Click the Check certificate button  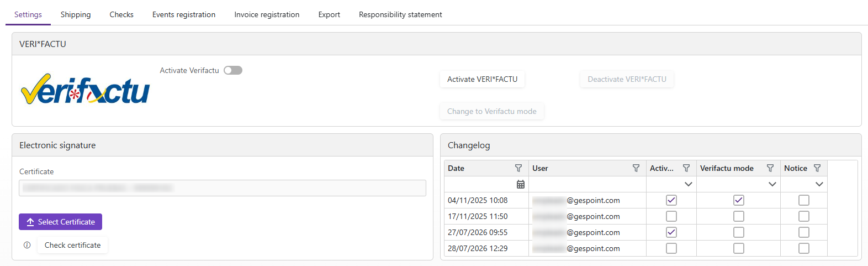tap(72, 245)
